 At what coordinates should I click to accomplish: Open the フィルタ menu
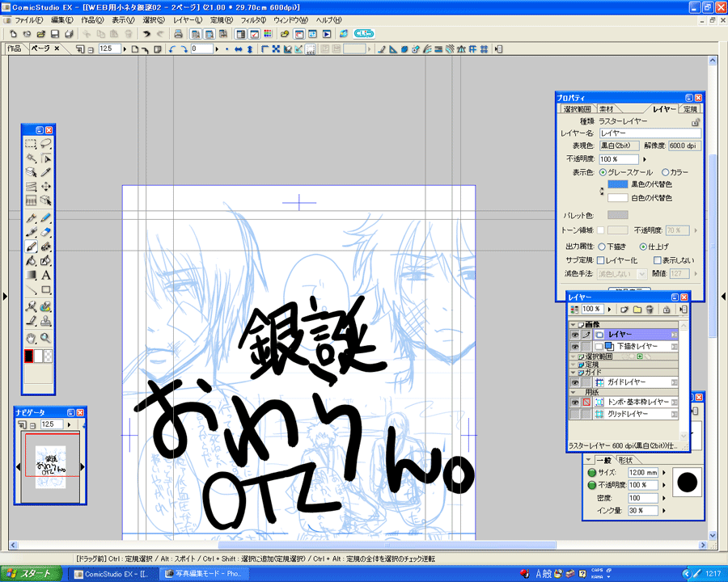[253, 20]
